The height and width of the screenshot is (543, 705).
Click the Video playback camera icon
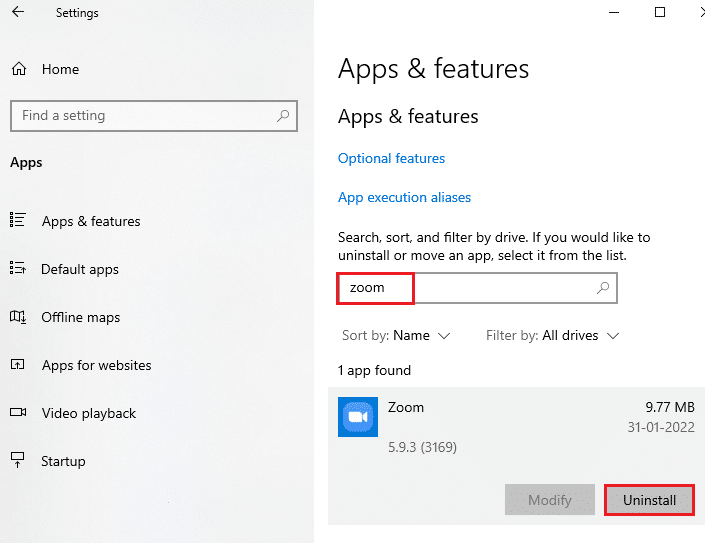[18, 412]
